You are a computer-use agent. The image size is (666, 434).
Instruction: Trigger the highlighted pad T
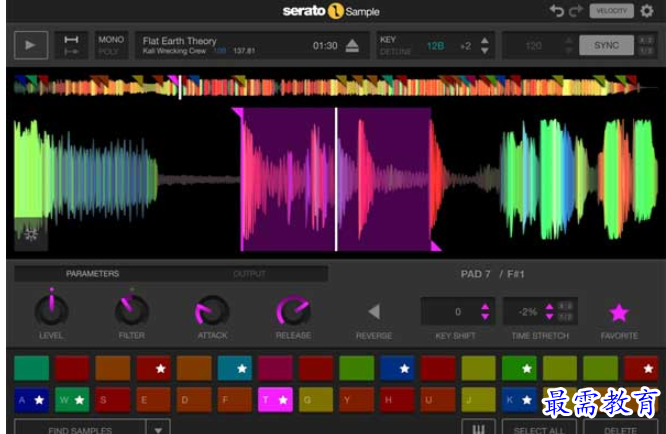pos(275,400)
